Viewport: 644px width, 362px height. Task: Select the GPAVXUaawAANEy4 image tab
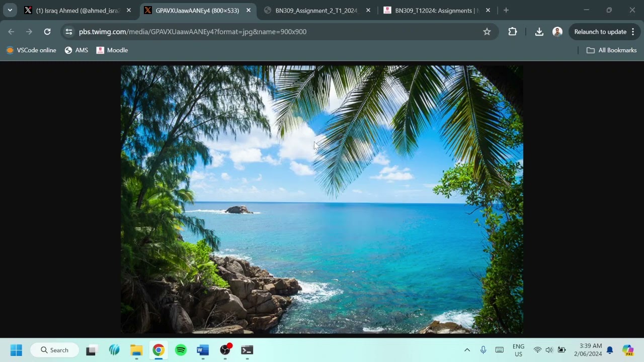pyautogui.click(x=197, y=10)
